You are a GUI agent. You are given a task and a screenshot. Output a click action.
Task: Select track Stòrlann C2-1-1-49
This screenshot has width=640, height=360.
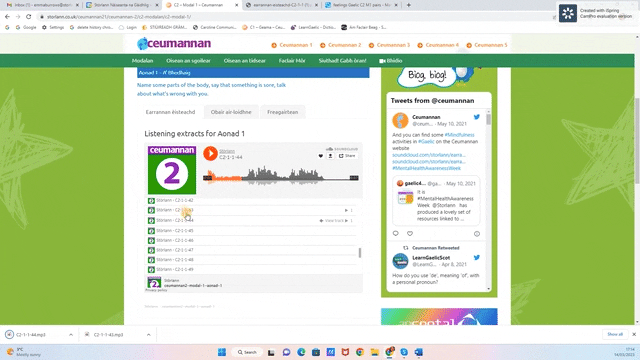(252, 269)
